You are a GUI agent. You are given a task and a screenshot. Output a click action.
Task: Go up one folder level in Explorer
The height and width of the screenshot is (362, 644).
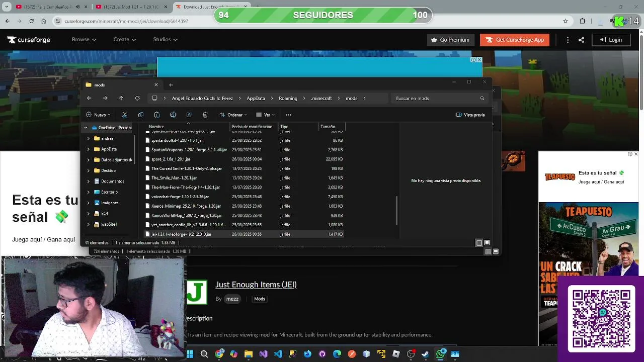pyautogui.click(x=121, y=98)
